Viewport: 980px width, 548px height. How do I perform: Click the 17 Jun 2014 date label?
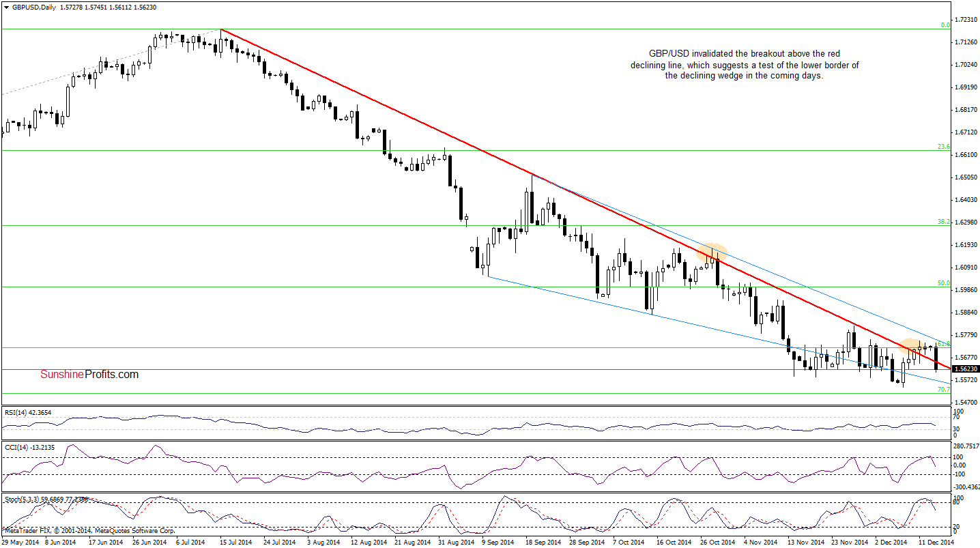[x=105, y=543]
